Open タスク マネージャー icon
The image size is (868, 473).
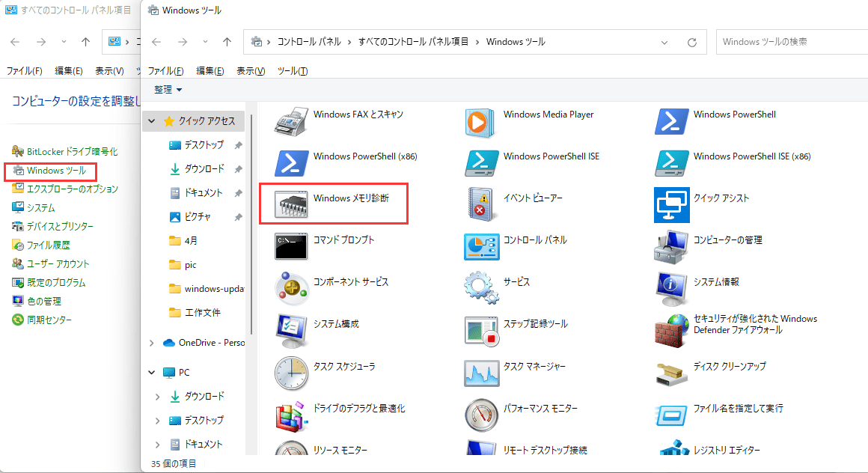point(481,371)
